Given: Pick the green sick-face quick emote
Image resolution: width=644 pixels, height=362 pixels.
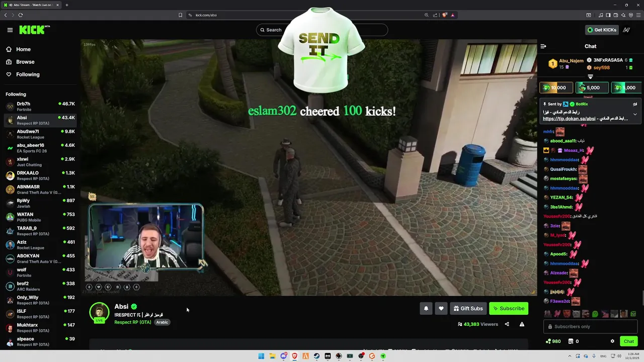Looking at the screenshot, I should point(595,314).
